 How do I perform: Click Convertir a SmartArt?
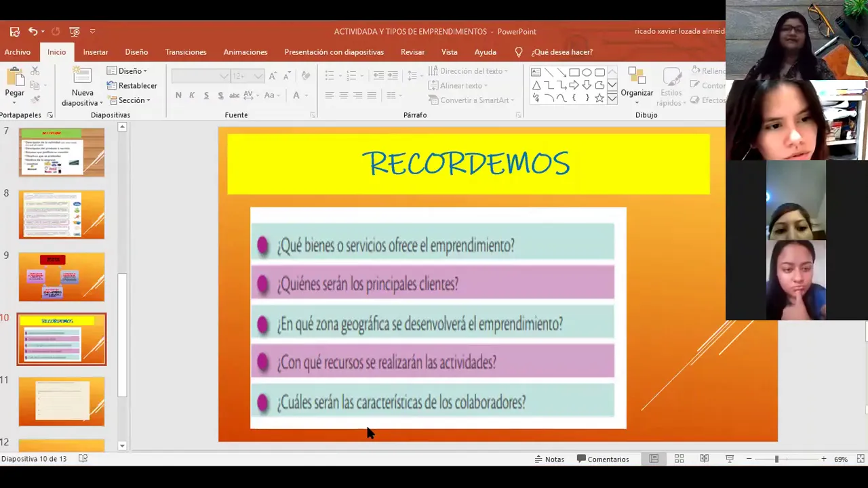tap(471, 100)
